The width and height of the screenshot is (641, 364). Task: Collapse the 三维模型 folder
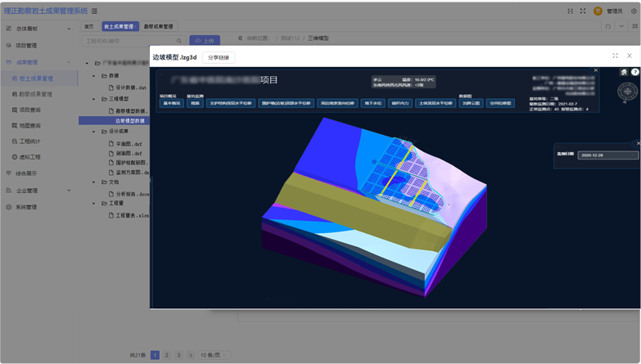[x=94, y=99]
